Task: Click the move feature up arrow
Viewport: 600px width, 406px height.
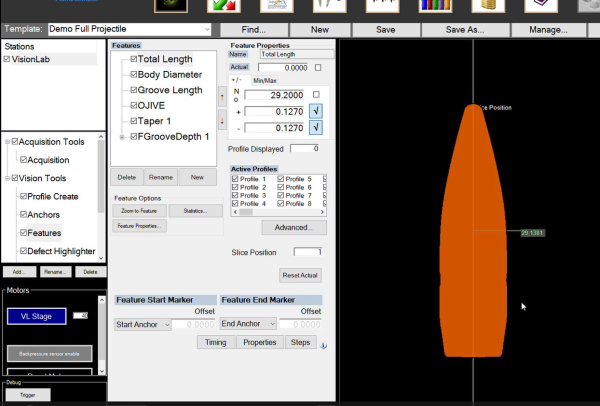Action: click(221, 97)
